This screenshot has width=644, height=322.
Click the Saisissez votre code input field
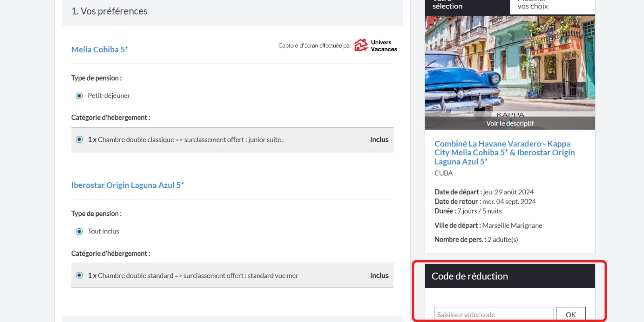[x=493, y=314]
